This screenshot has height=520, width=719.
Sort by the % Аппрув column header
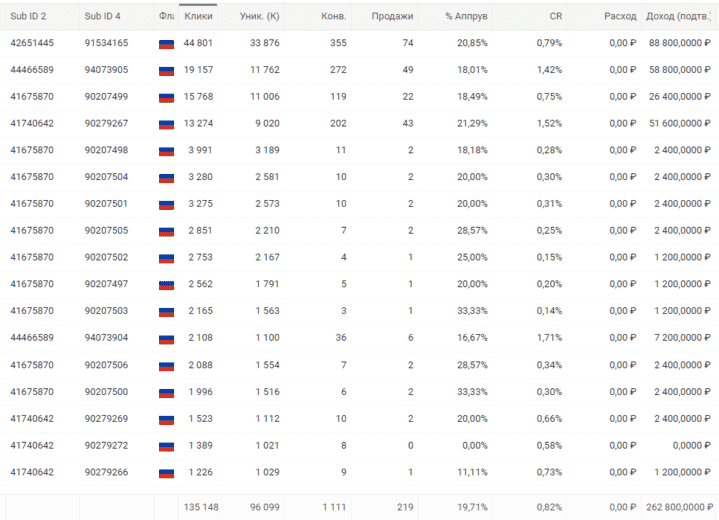click(x=466, y=16)
